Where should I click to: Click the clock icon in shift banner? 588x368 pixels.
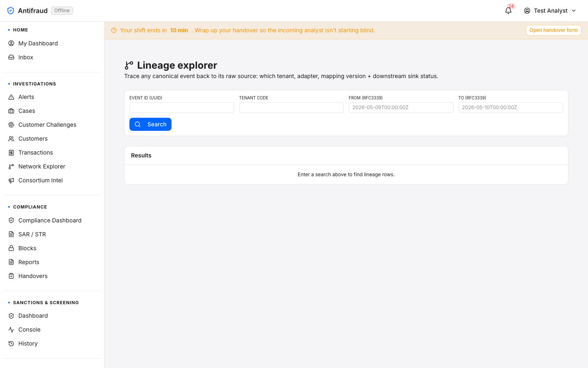[x=114, y=30]
